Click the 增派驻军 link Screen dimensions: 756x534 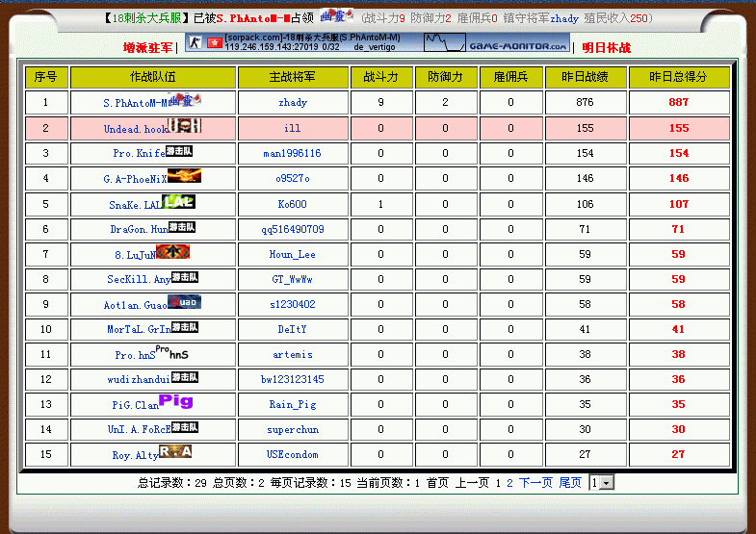pyautogui.click(x=147, y=48)
